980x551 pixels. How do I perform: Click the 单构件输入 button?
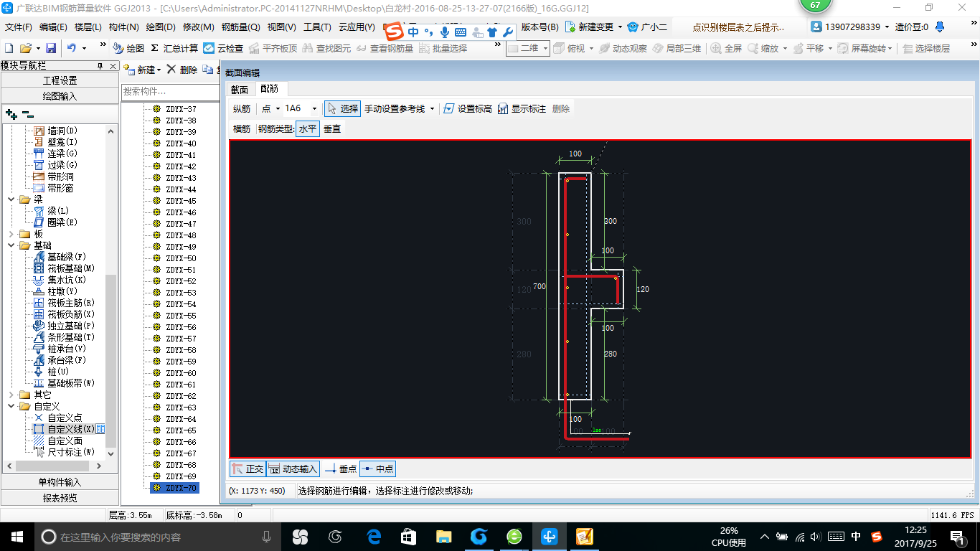point(60,482)
